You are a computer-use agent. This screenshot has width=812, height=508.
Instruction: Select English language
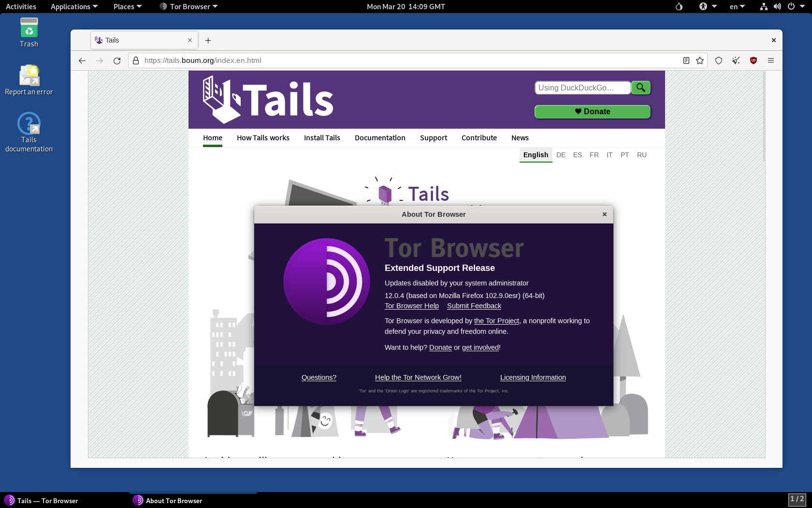point(536,155)
